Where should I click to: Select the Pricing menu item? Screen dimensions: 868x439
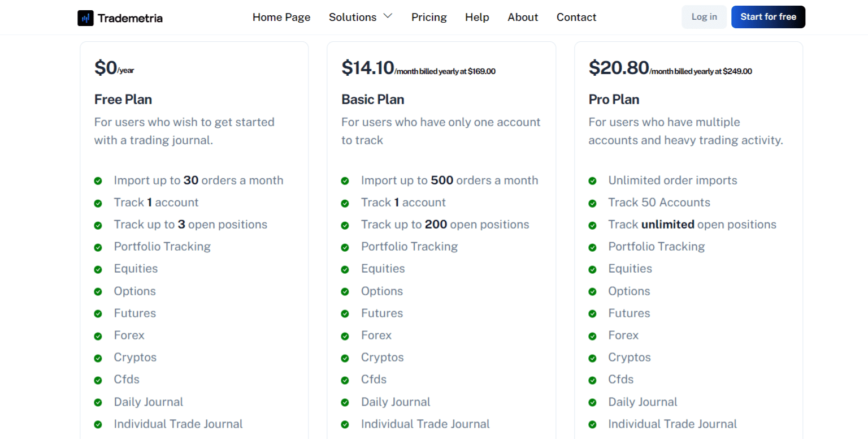[x=429, y=17]
